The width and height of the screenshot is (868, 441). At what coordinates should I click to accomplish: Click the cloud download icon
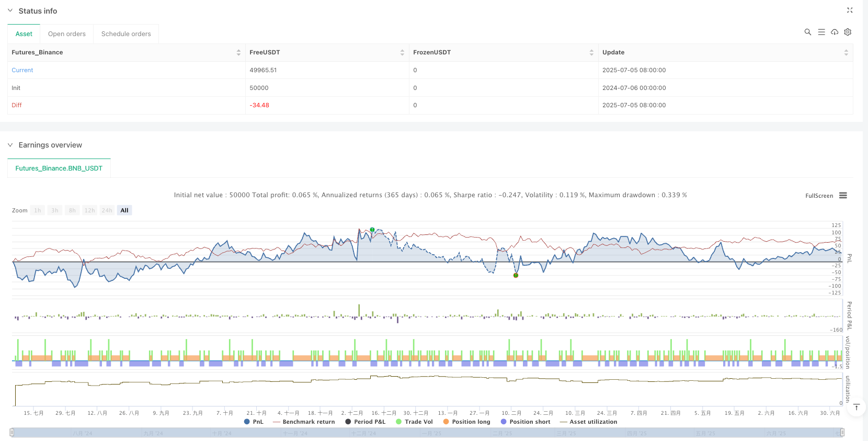click(835, 32)
